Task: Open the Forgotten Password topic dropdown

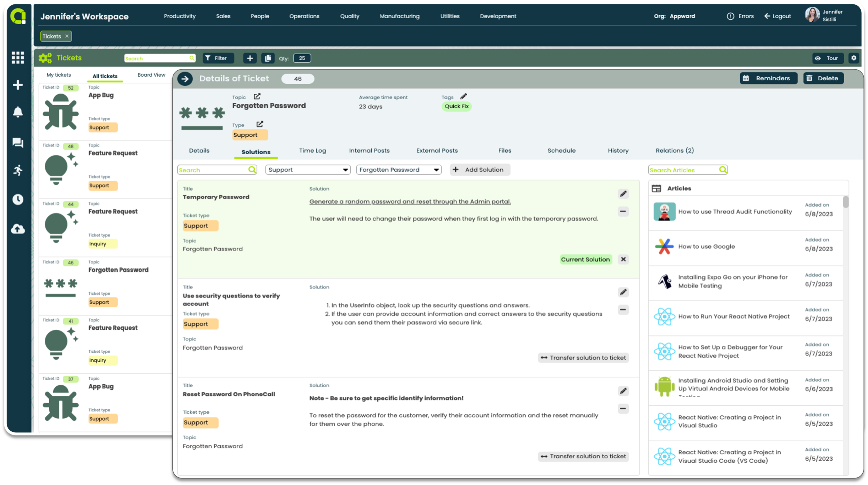Action: click(x=398, y=170)
